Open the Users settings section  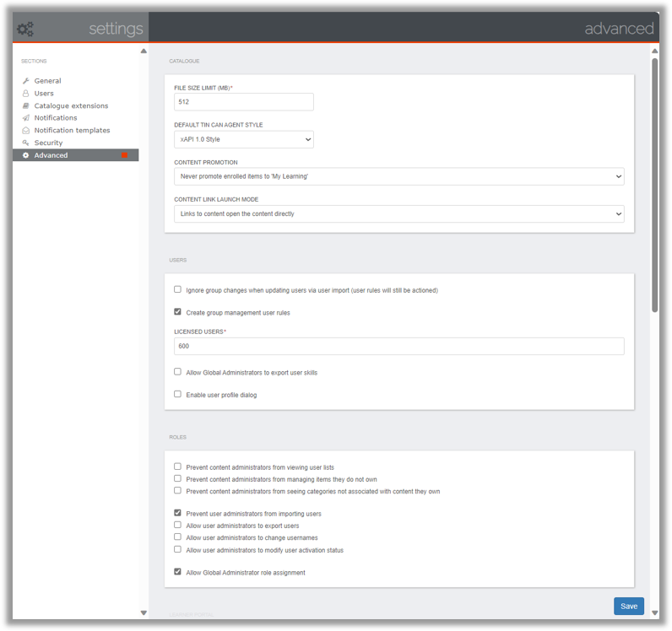[44, 93]
